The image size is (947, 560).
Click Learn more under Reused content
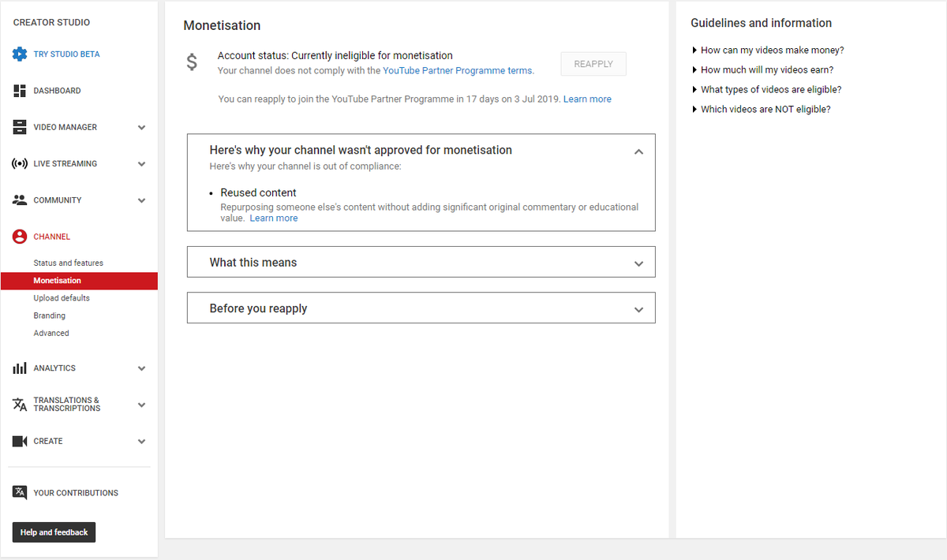click(274, 218)
